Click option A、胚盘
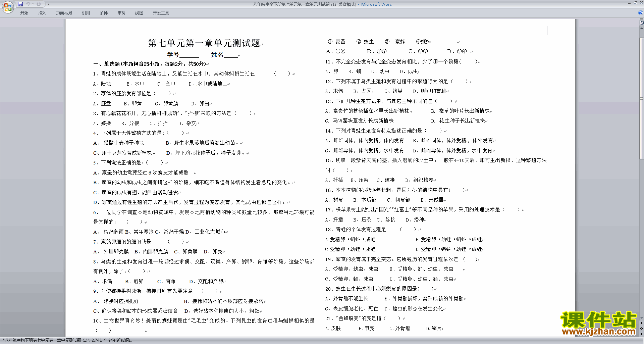 click(102, 104)
